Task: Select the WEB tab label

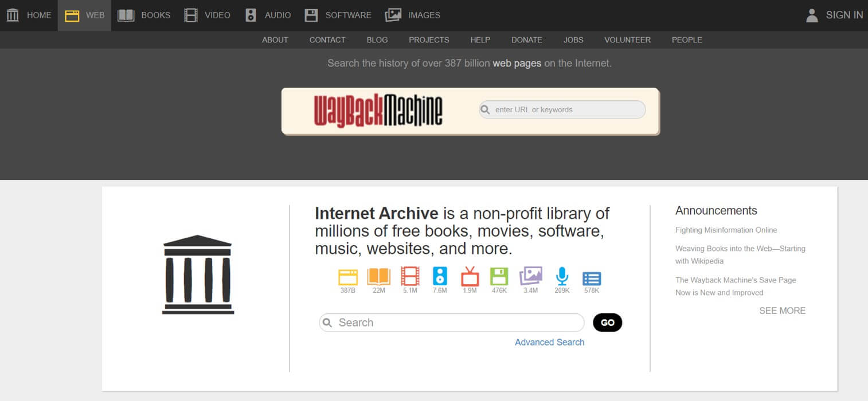Action: [x=95, y=15]
